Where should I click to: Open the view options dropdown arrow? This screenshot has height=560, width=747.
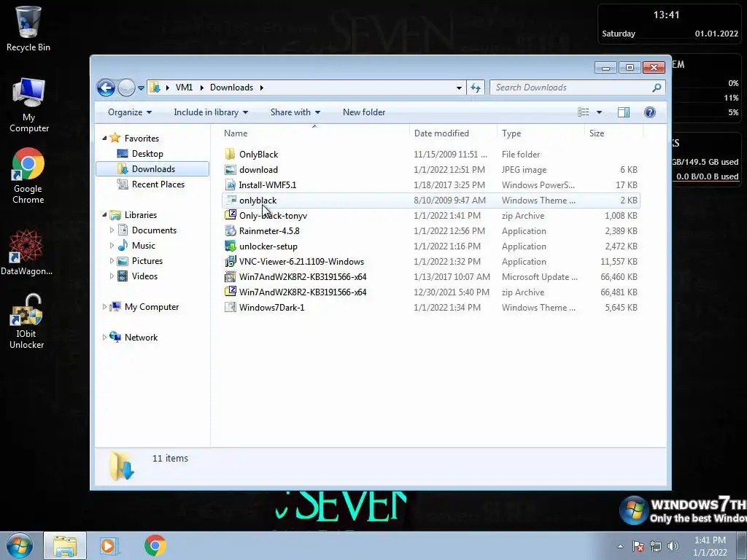599,112
